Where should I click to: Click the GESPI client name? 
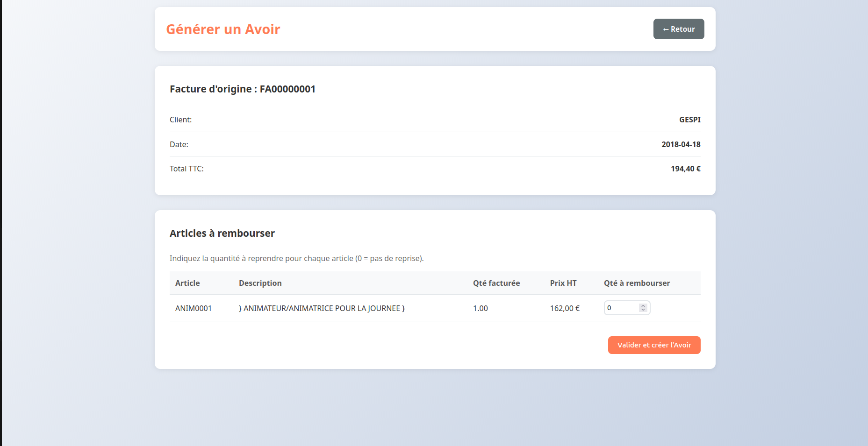coord(689,120)
